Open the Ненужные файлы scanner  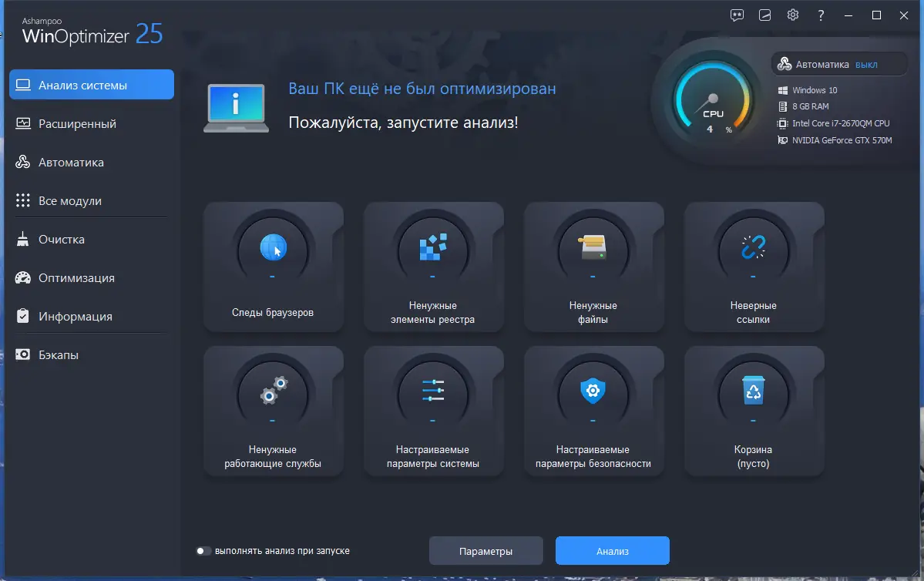pyautogui.click(x=593, y=266)
